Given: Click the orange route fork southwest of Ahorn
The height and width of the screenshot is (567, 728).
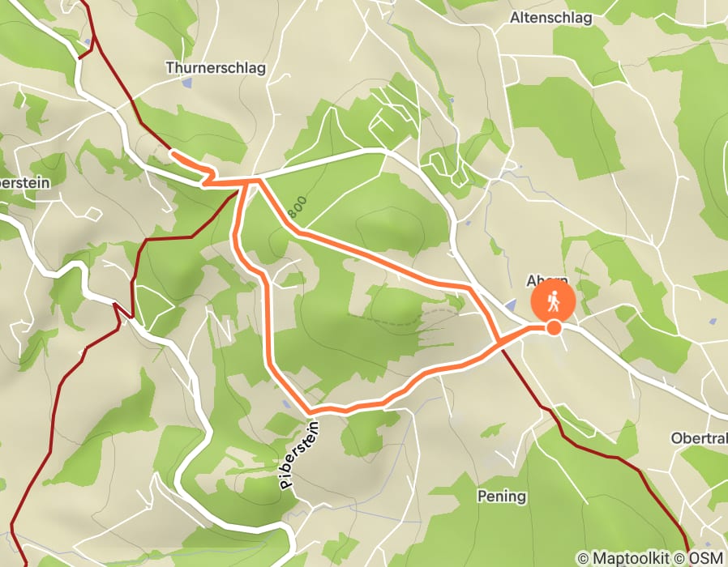Looking at the screenshot, I should pos(499,343).
